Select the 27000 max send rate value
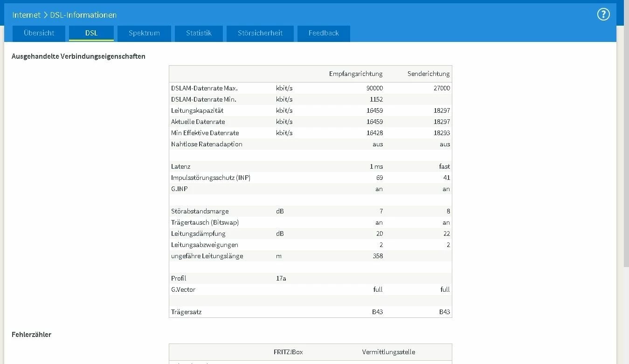This screenshot has width=629, height=364. coord(442,88)
